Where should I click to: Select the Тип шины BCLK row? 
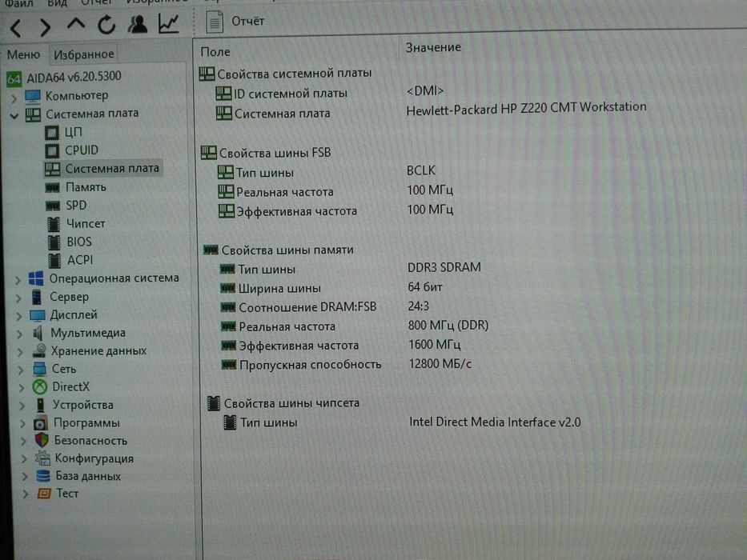coord(327,171)
